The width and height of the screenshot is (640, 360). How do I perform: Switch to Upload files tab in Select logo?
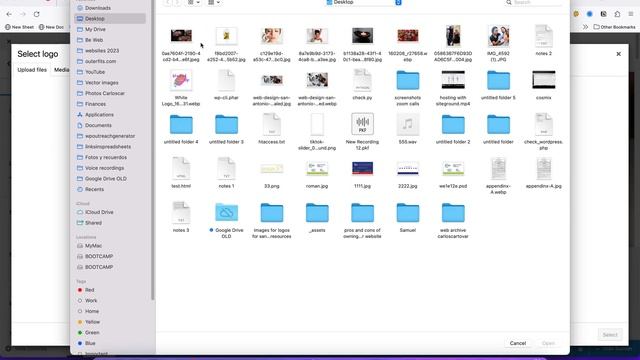click(32, 70)
